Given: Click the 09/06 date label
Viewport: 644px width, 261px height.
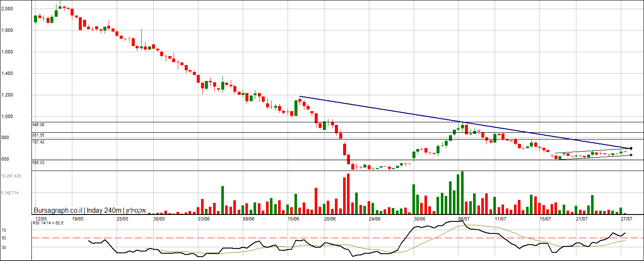Looking at the screenshot, I should point(249,219).
